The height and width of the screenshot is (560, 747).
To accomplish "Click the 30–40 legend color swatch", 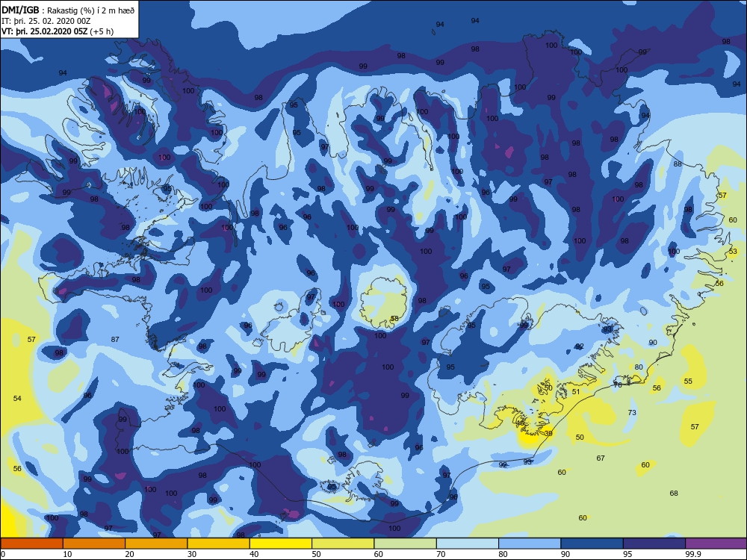I will pyautogui.click(x=219, y=544).
